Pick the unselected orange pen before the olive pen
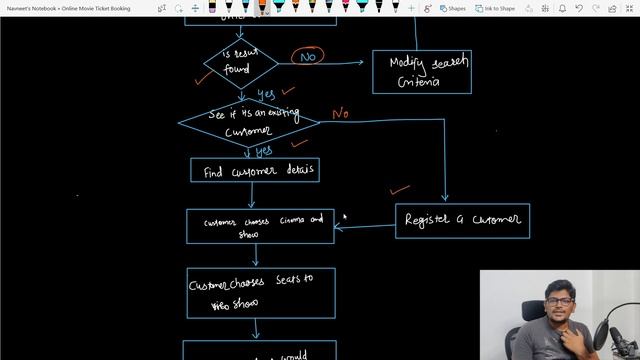 coord(296,7)
